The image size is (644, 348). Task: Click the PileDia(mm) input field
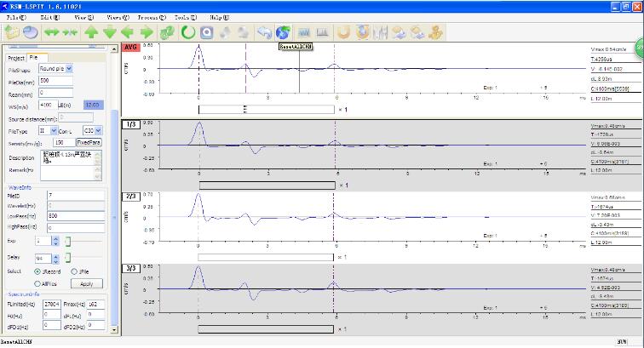[x=56, y=81]
